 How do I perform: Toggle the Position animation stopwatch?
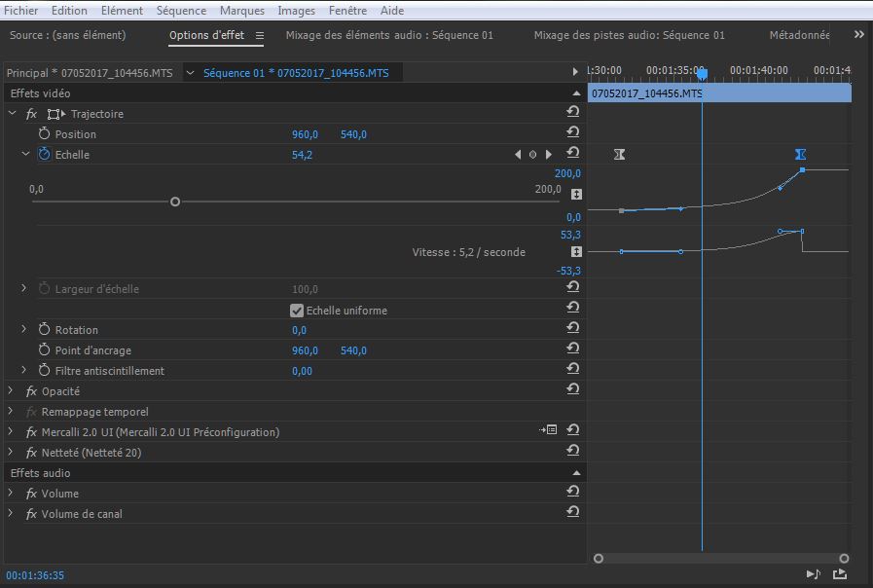coord(44,134)
